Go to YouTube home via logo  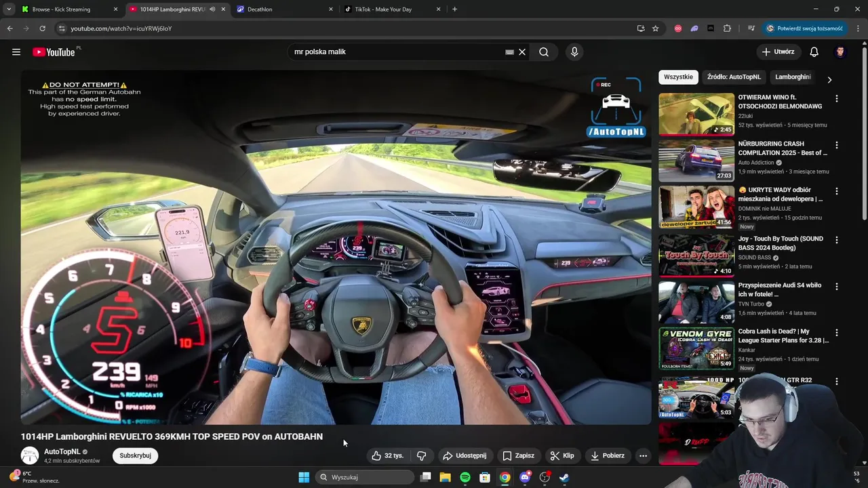54,52
